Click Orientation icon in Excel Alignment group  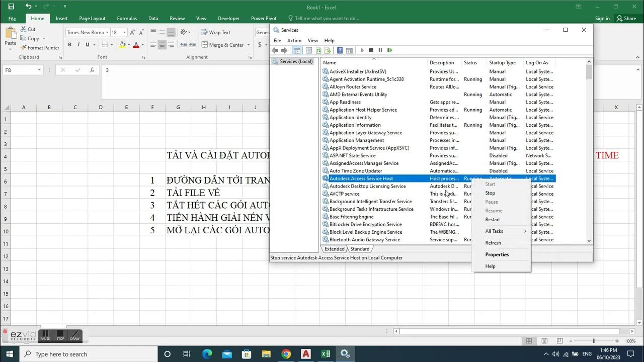(184, 32)
